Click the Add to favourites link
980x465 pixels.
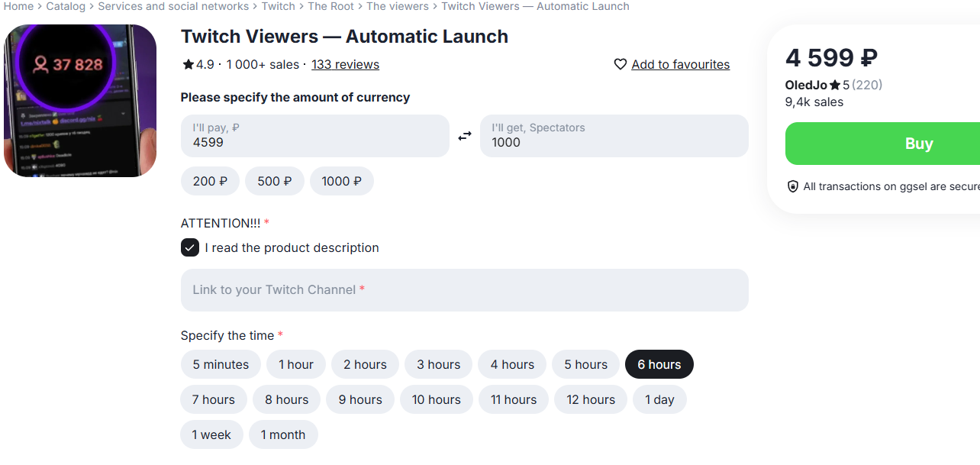[680, 65]
